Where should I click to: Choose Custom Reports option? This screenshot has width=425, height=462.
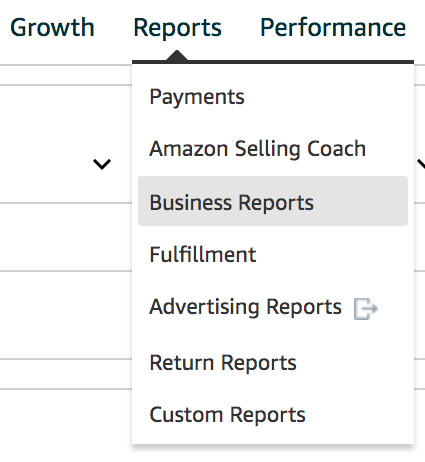[227, 415]
